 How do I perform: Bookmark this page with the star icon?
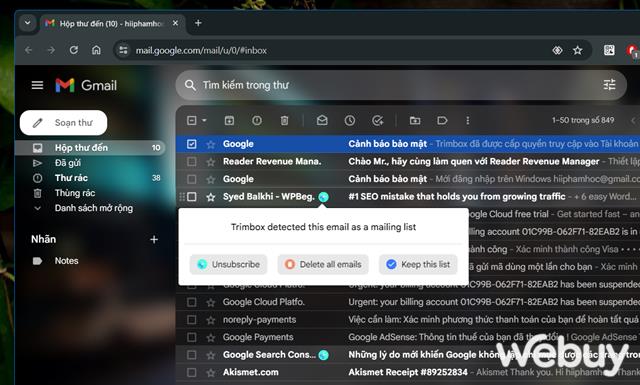pyautogui.click(x=577, y=50)
